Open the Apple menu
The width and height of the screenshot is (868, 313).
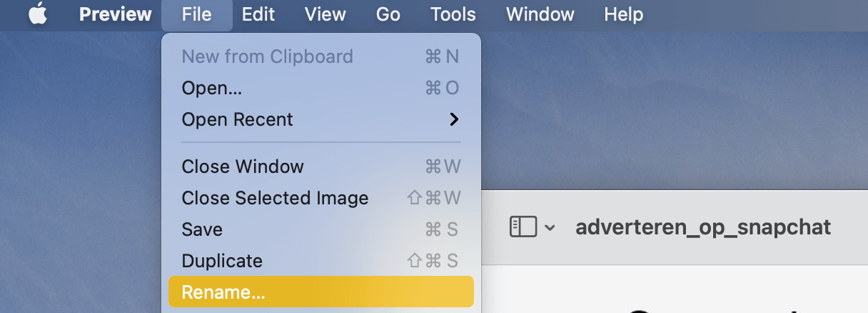coord(38,14)
